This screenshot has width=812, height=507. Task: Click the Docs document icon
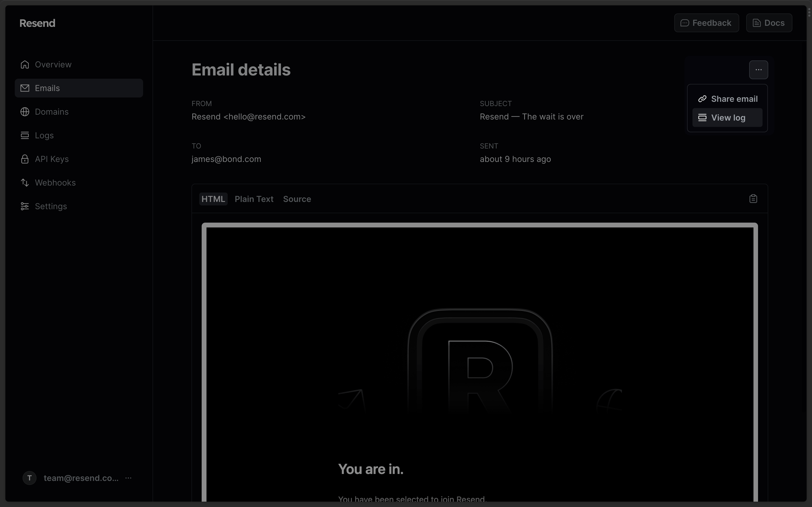click(757, 23)
